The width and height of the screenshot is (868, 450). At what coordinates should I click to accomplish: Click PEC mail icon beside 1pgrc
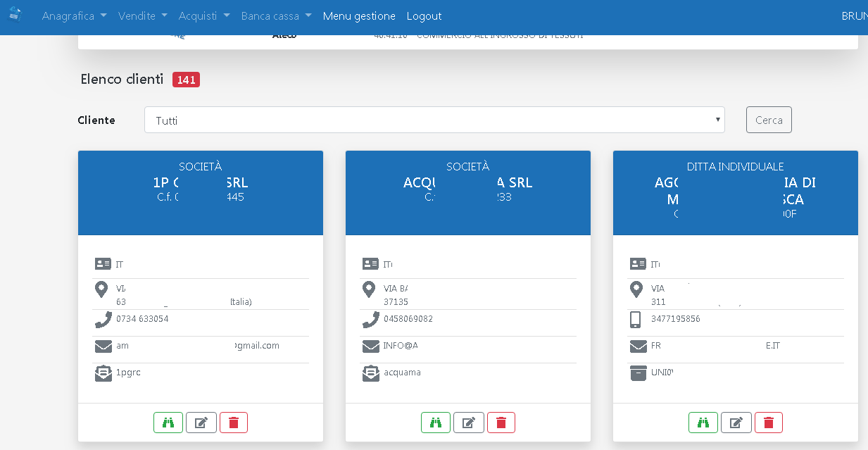[103, 373]
